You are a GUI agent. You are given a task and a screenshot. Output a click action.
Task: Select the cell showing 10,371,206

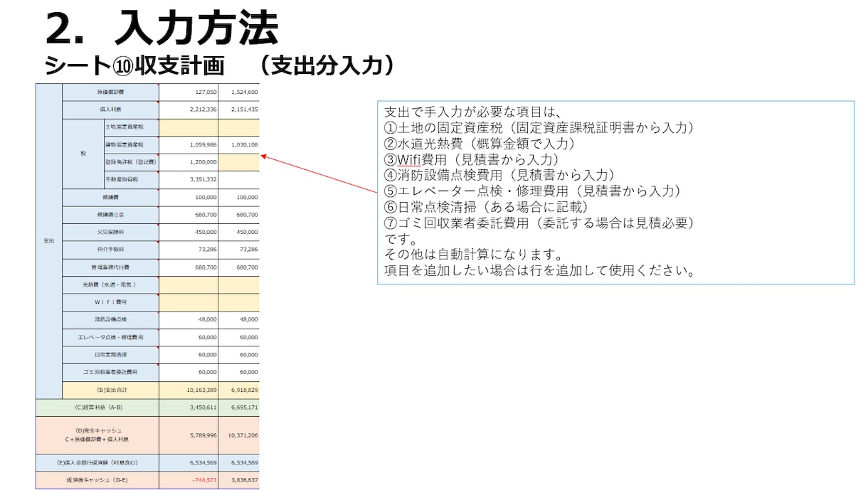click(239, 435)
